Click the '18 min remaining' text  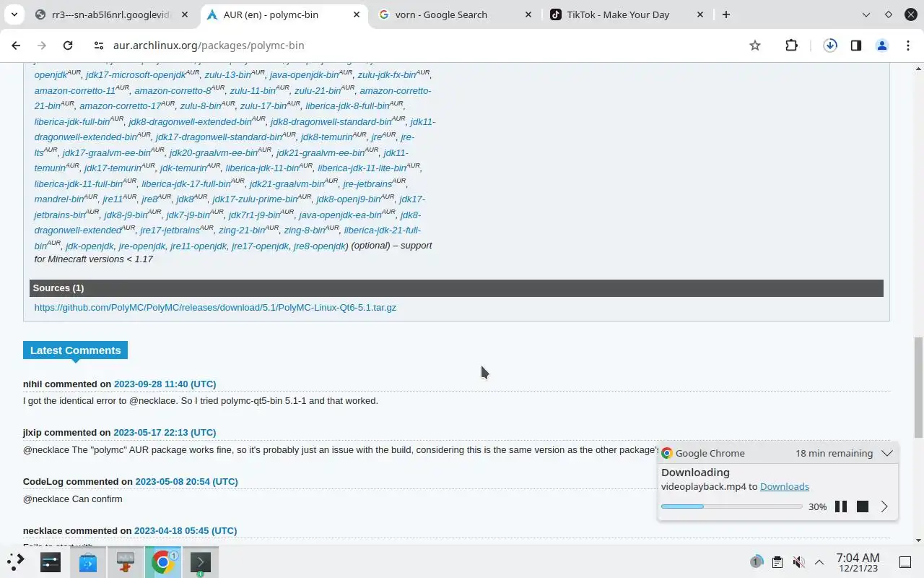coord(834,453)
